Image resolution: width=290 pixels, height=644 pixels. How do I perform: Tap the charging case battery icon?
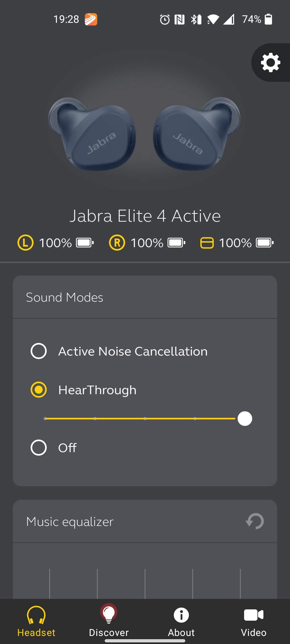[x=207, y=243]
